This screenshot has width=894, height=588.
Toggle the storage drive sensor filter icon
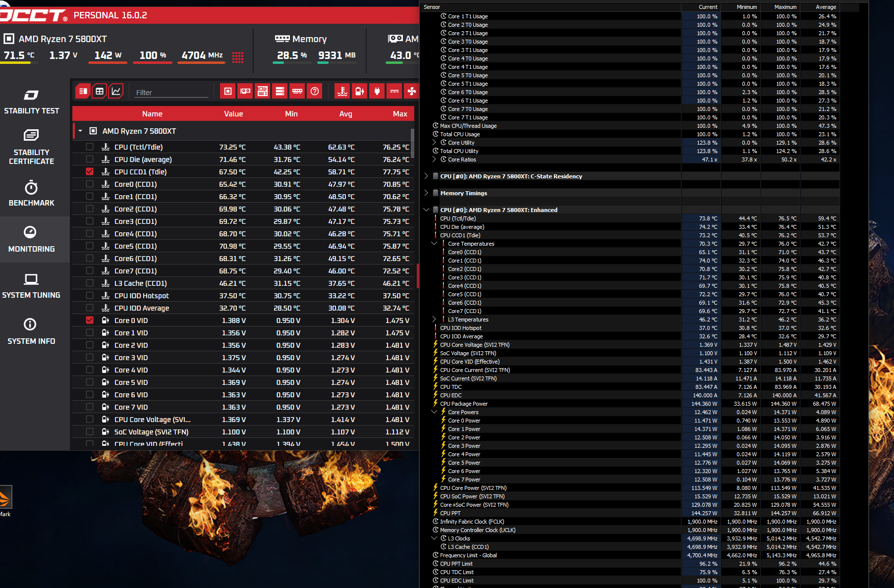[x=280, y=91]
